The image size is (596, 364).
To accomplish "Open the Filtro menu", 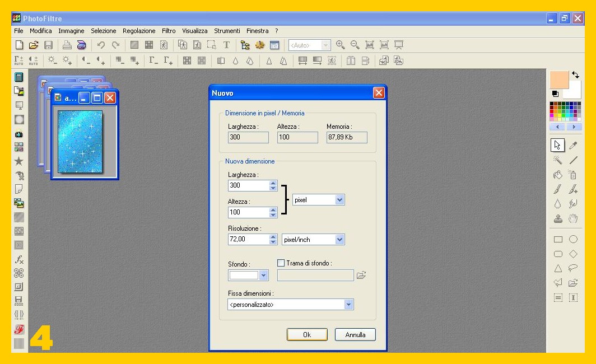I will (x=169, y=31).
